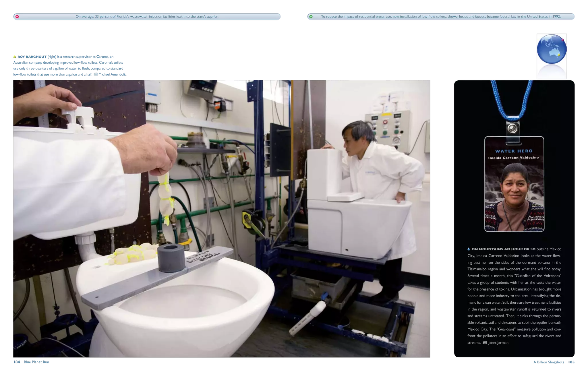Click the green plus icon in water-use fact bar
The width and height of the screenshot is (588, 374).
coord(311,17)
